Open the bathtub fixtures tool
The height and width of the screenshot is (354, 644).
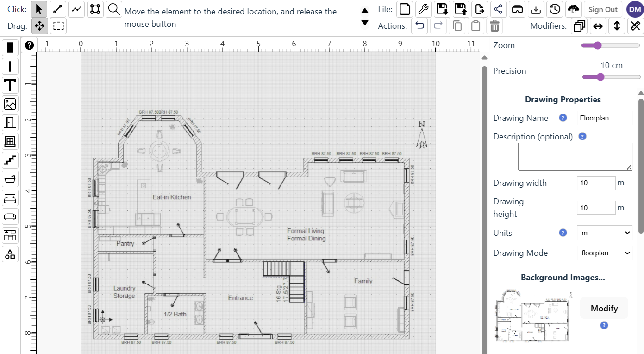click(x=10, y=178)
